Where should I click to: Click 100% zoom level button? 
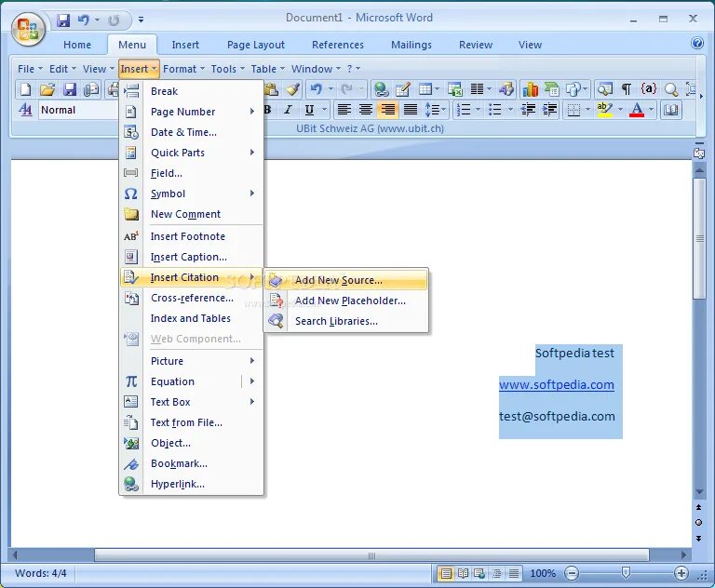click(x=543, y=573)
